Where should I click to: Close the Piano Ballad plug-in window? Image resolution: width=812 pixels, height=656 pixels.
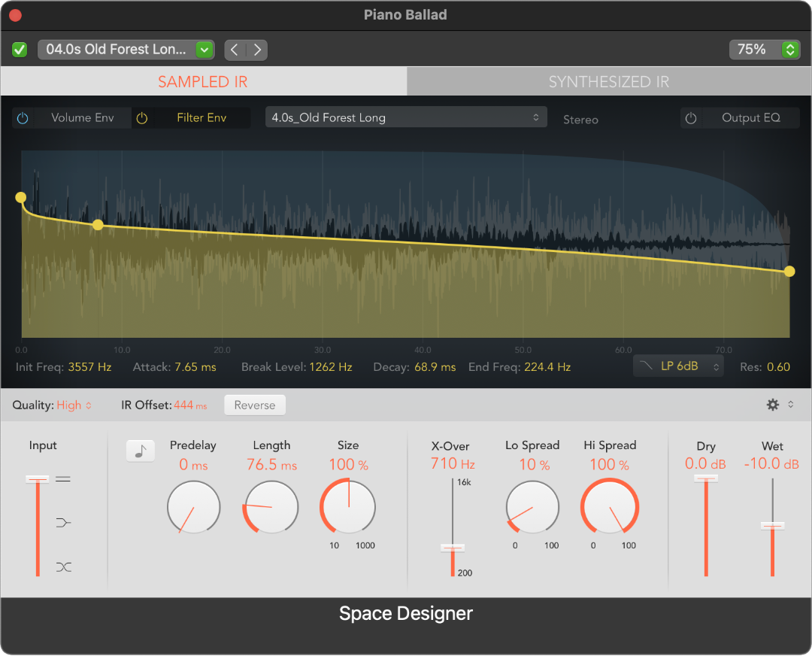16,16
